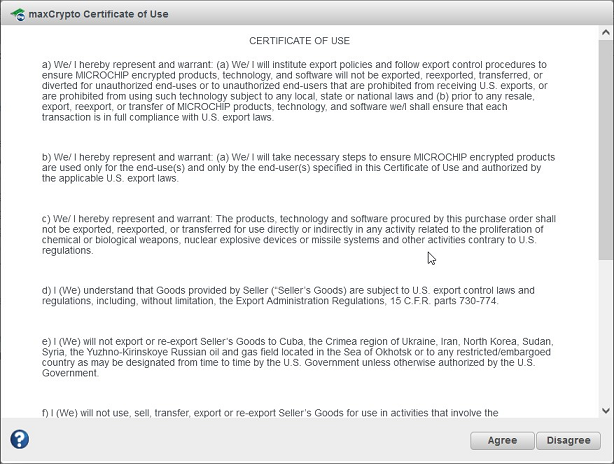
Task: Click the empty scrollbar track below the thumb
Action: pos(606,330)
